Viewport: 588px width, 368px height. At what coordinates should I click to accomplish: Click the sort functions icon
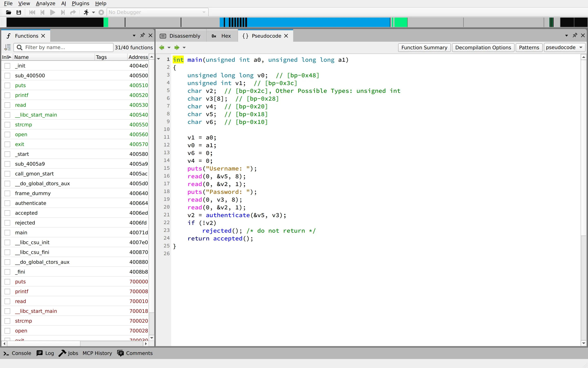click(x=8, y=47)
